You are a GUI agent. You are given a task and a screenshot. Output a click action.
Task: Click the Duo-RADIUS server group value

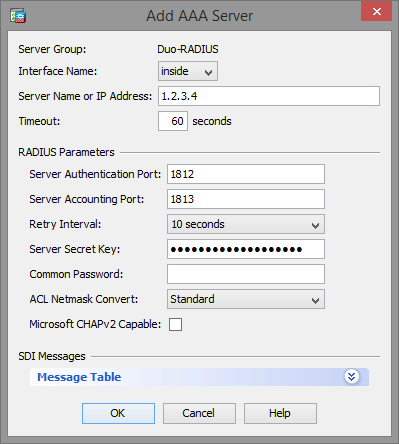[188, 49]
